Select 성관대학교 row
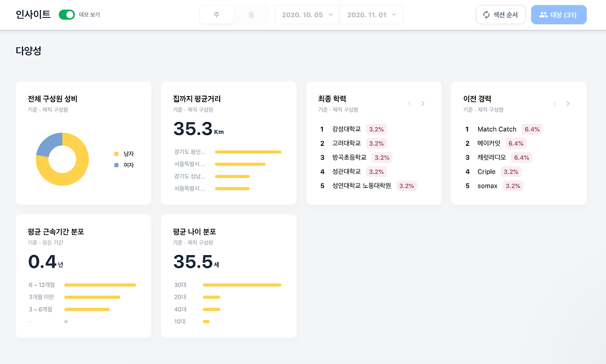Image resolution: width=606 pixels, height=364 pixels. [x=353, y=172]
